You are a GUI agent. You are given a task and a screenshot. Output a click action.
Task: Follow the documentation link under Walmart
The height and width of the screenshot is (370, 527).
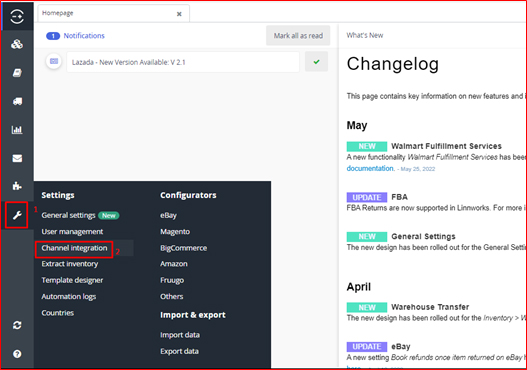[370, 168]
